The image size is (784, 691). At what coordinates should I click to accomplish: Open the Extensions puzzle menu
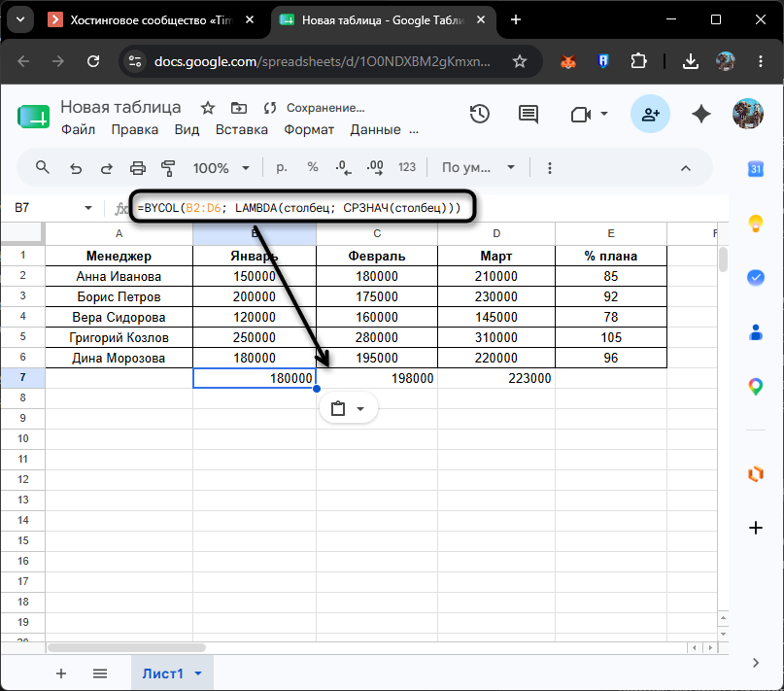[638, 61]
